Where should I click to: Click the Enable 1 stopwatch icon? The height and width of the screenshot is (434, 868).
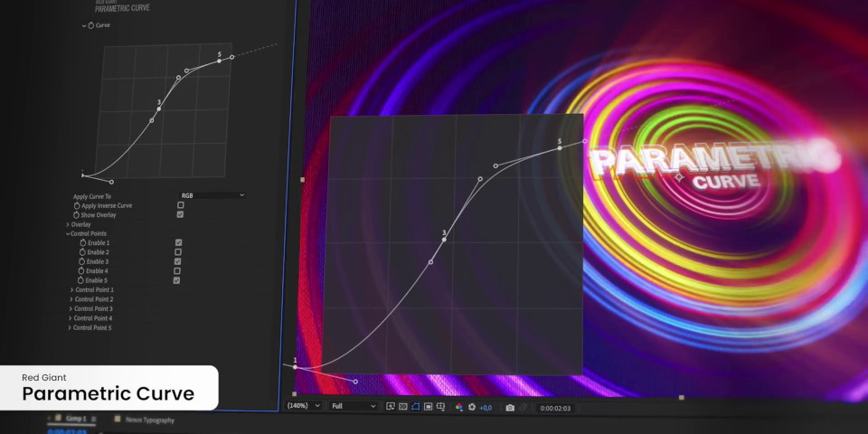tap(82, 243)
